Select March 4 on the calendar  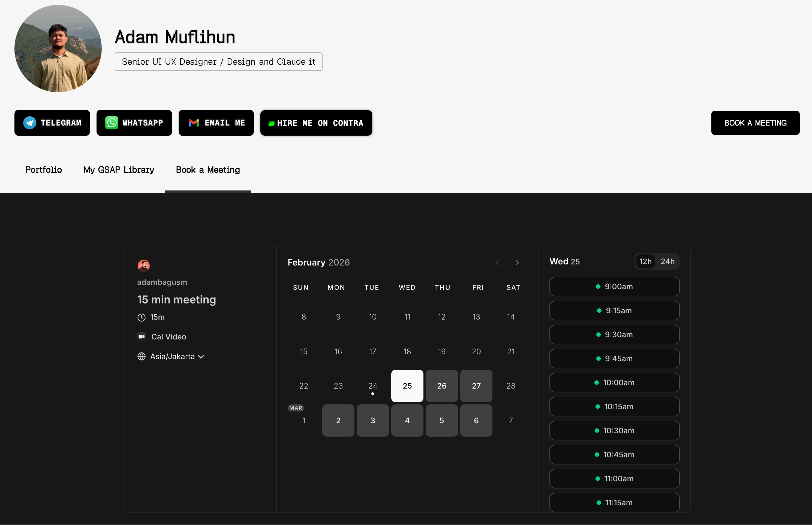(x=407, y=420)
